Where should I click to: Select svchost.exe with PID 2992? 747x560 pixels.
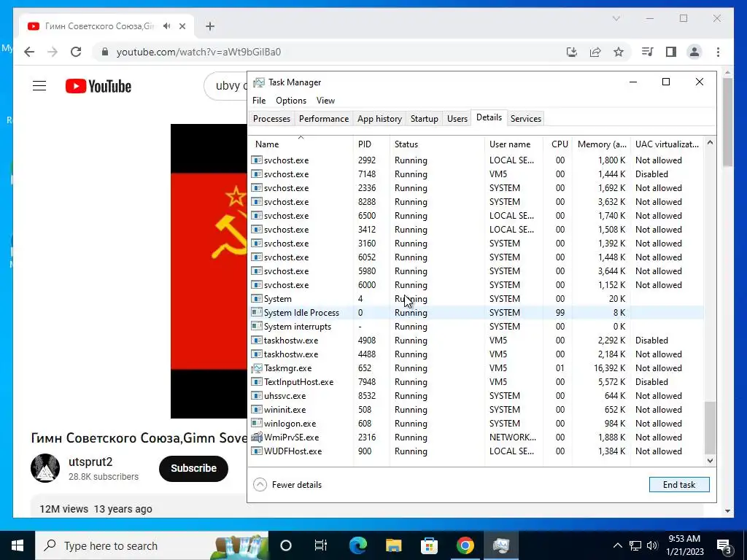click(476, 160)
